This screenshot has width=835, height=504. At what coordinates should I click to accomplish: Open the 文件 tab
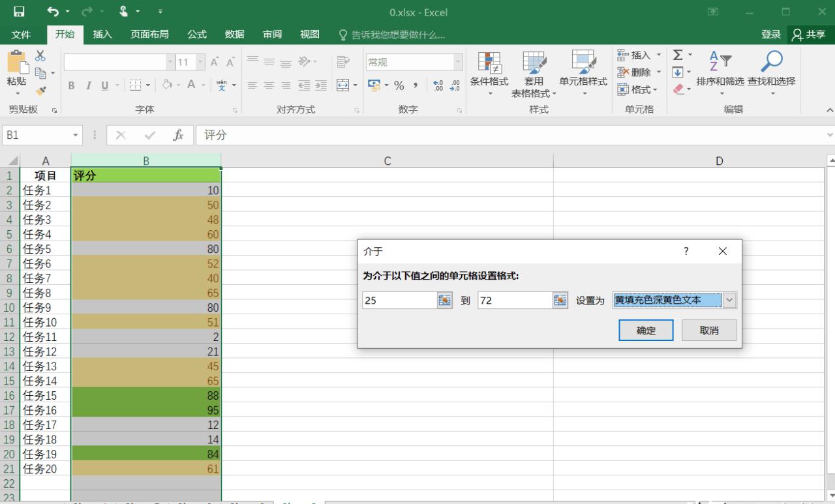(21, 35)
